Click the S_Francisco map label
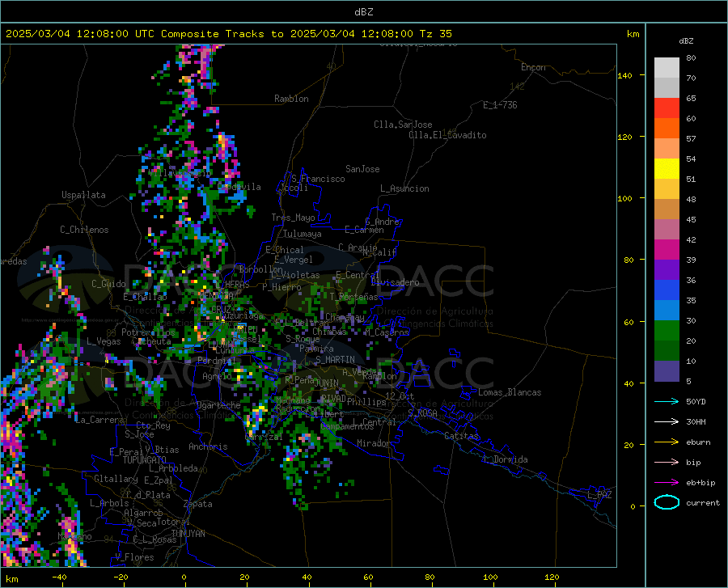This screenshot has height=588, width=728. tap(318, 179)
